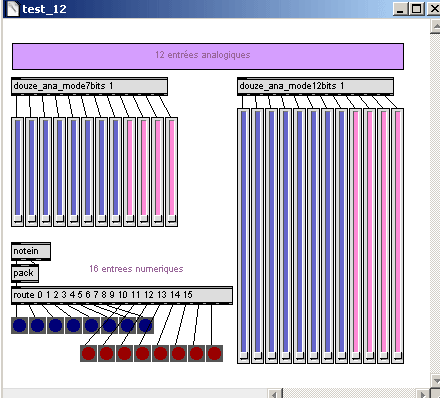This screenshot has width=440, height=398.
Task: Click the vertical scrollbar up arrow
Action: pos(435,27)
